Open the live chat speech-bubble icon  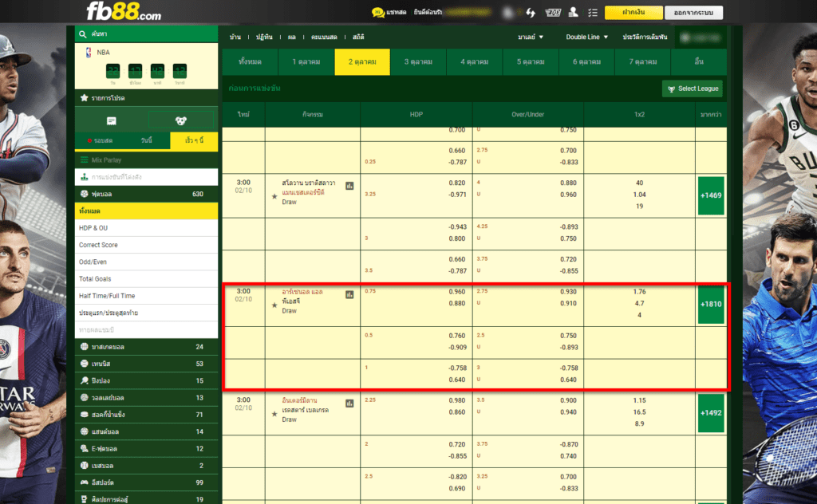[377, 12]
